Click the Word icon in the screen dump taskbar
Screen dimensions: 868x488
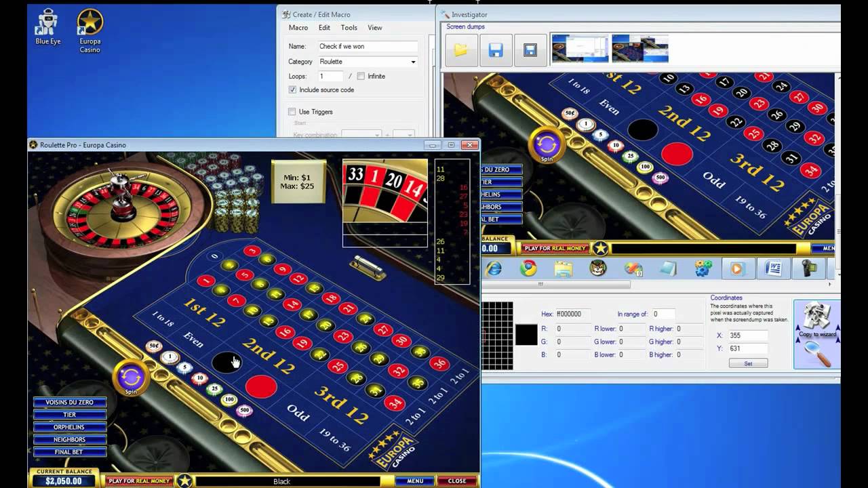pyautogui.click(x=773, y=268)
